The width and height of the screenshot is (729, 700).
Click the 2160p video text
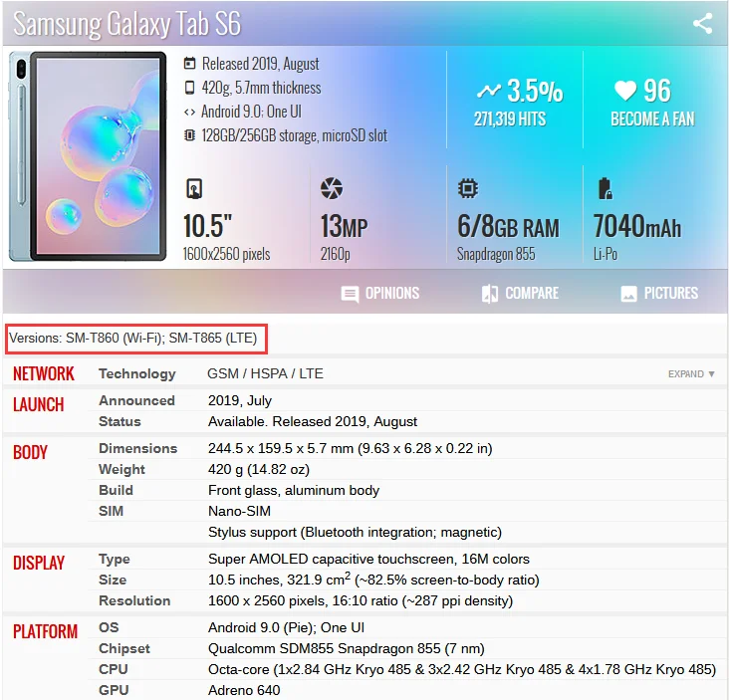(336, 254)
